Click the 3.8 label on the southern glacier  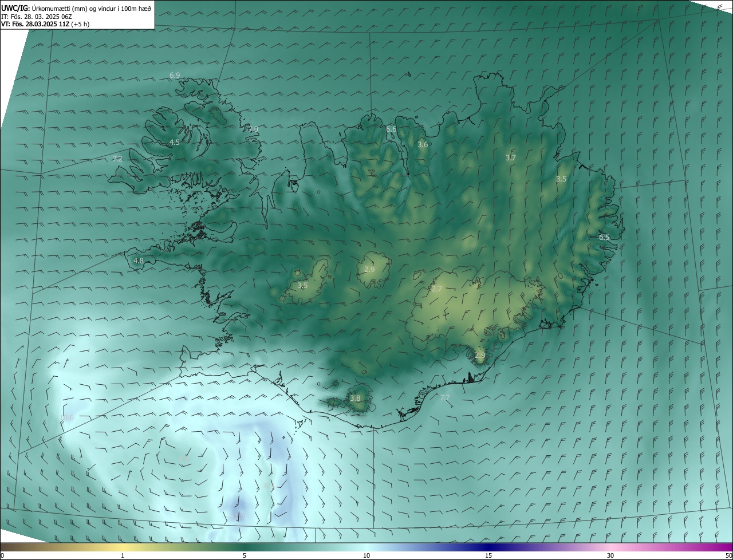tap(356, 399)
